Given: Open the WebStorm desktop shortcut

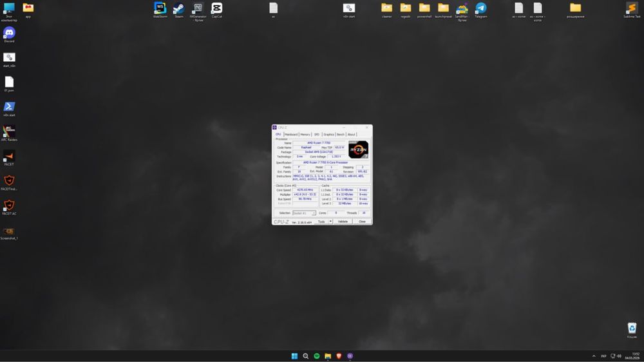Looking at the screenshot, I should point(160,10).
